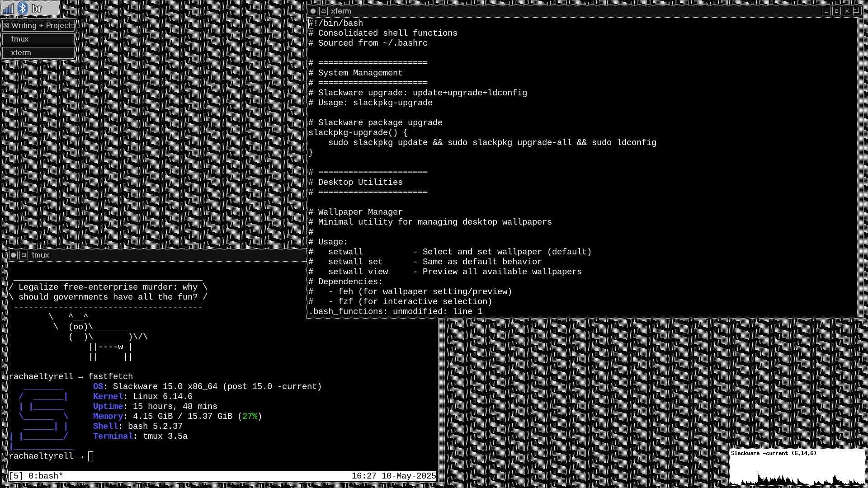The image size is (868, 488).
Task: Click the xterm vertical scrollbar
Action: tap(861, 167)
